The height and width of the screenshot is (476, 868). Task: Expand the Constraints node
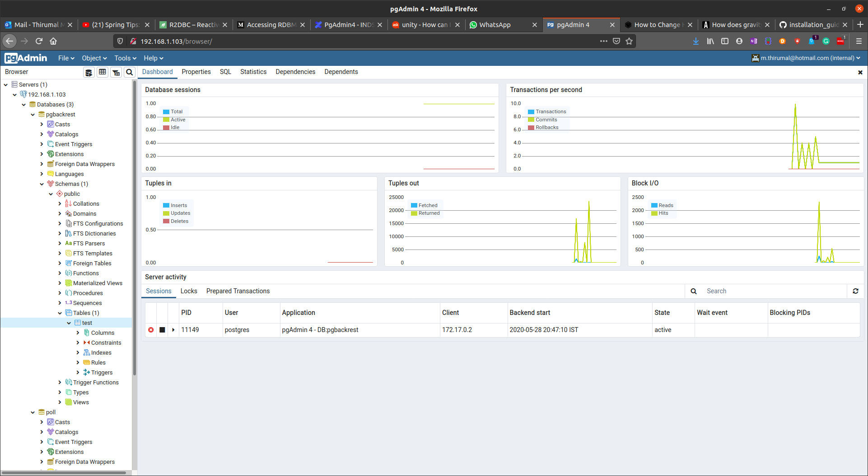coord(78,342)
